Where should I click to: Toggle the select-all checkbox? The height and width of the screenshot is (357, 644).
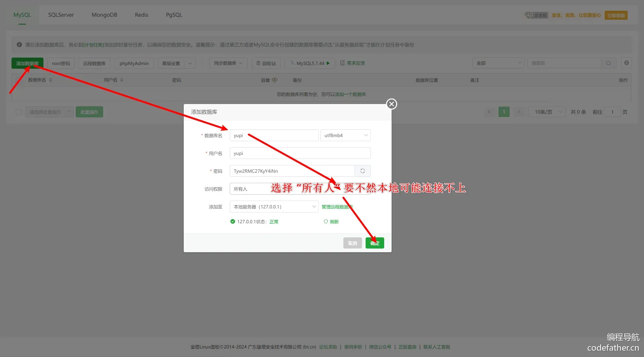[19, 112]
